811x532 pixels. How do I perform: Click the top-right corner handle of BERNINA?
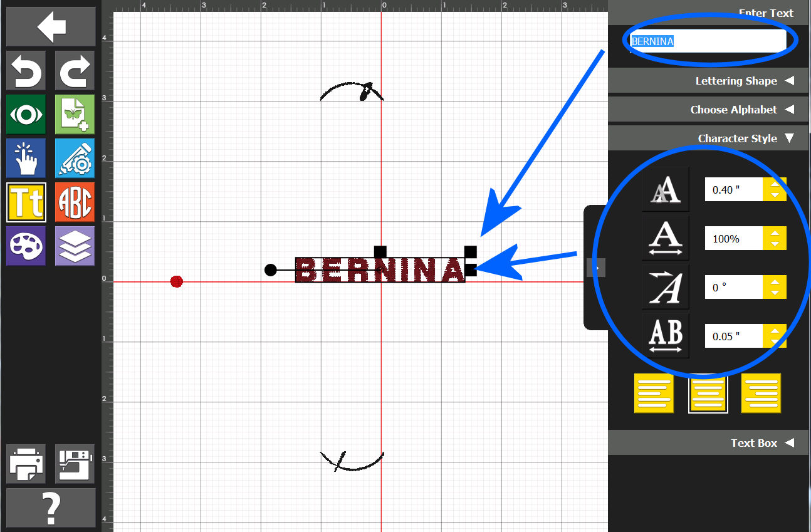pos(471,251)
